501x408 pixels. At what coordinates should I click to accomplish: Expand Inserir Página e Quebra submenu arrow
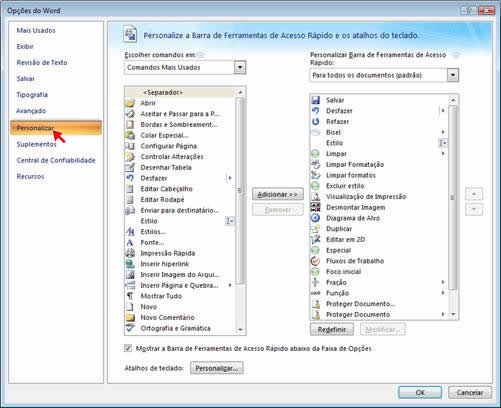(230, 285)
